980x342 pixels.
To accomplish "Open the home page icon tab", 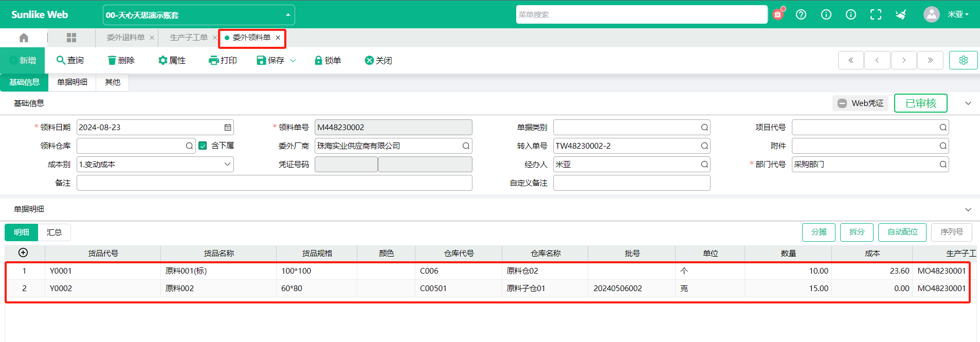I will [x=24, y=38].
